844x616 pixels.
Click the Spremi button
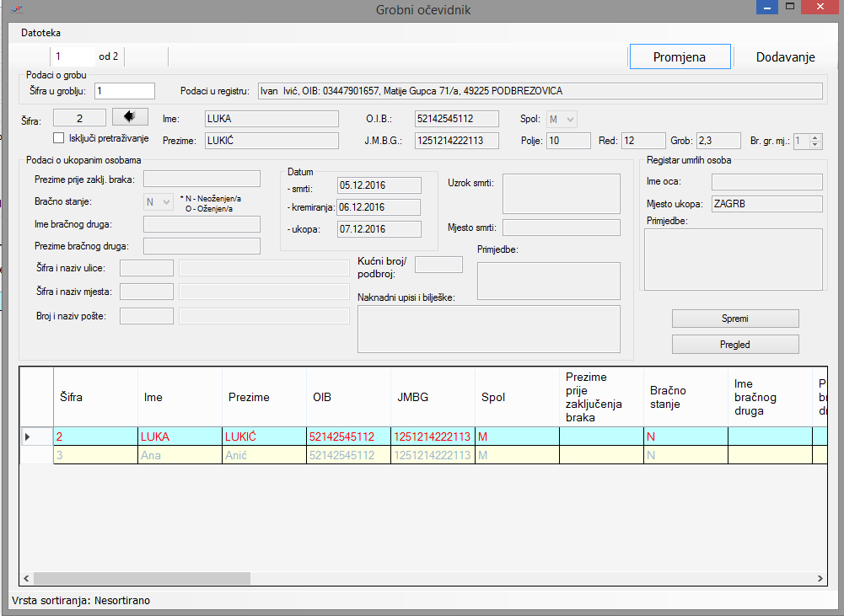click(x=734, y=319)
